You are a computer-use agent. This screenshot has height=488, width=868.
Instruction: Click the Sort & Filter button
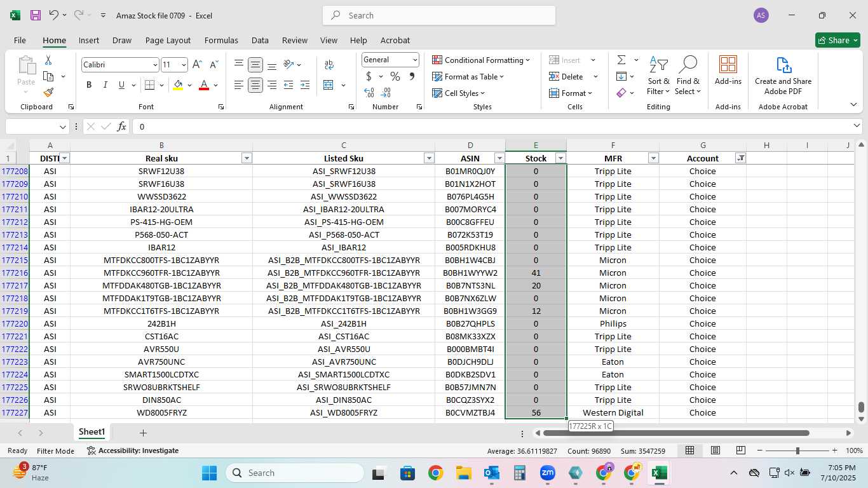659,76
